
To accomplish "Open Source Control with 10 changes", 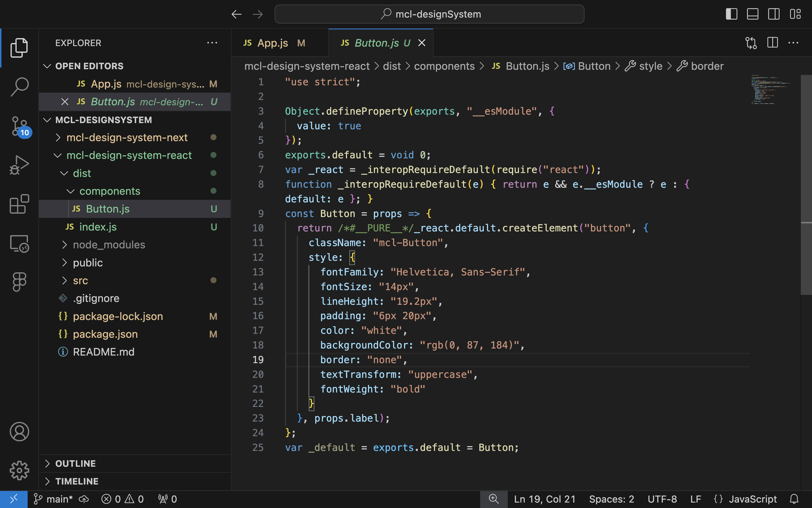I will point(19,126).
